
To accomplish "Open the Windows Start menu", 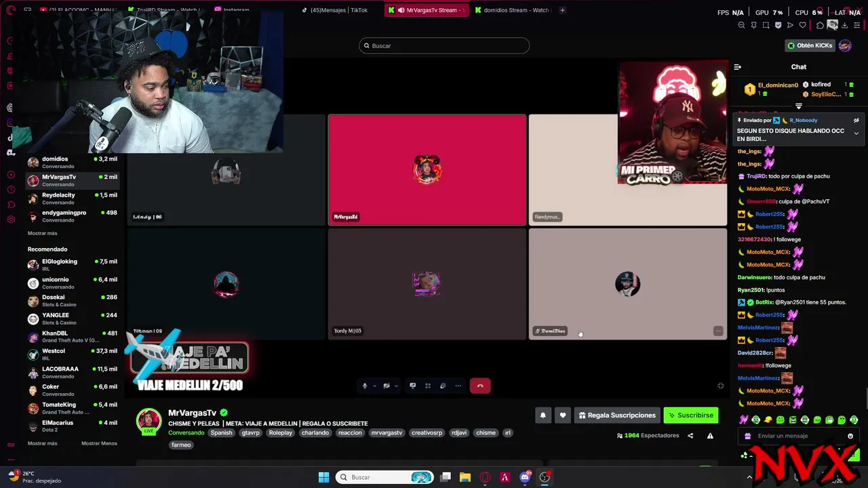I will coord(323,477).
